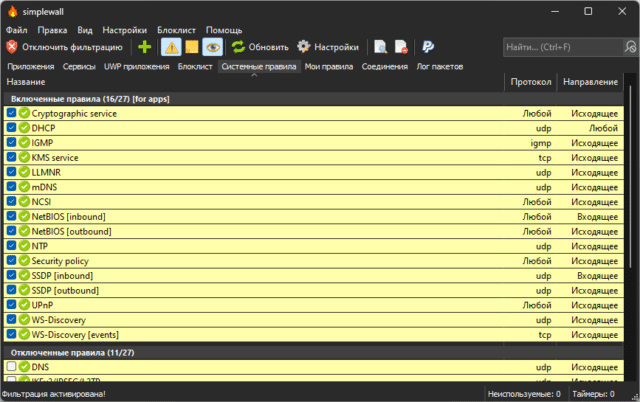Screen dimensions: 640x402
Task: Click the gear icon next to Настройки
Action: point(303,47)
